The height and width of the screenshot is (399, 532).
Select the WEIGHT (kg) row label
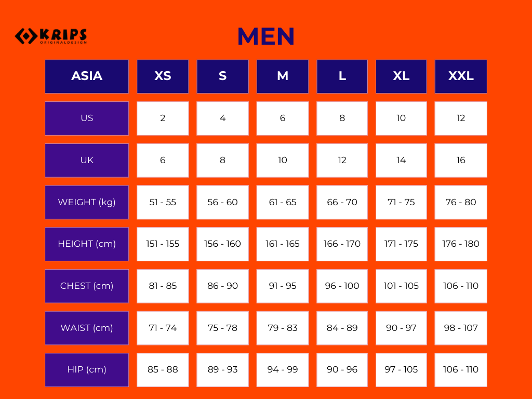(87, 202)
